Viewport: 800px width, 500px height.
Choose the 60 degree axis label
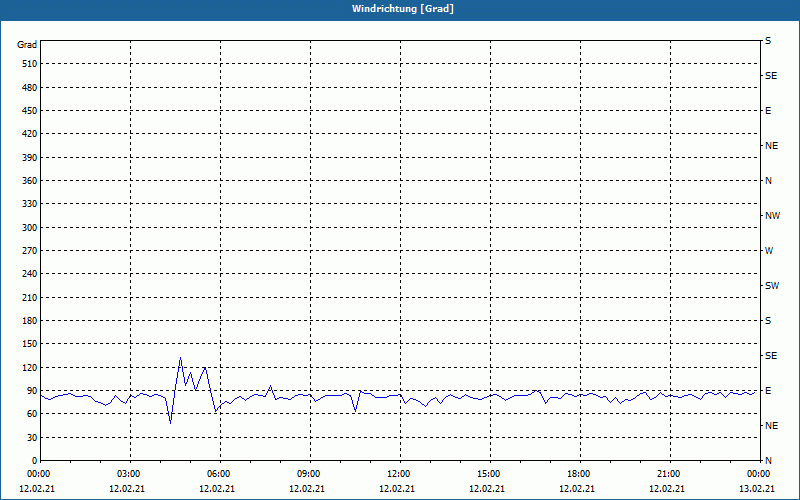click(32, 414)
